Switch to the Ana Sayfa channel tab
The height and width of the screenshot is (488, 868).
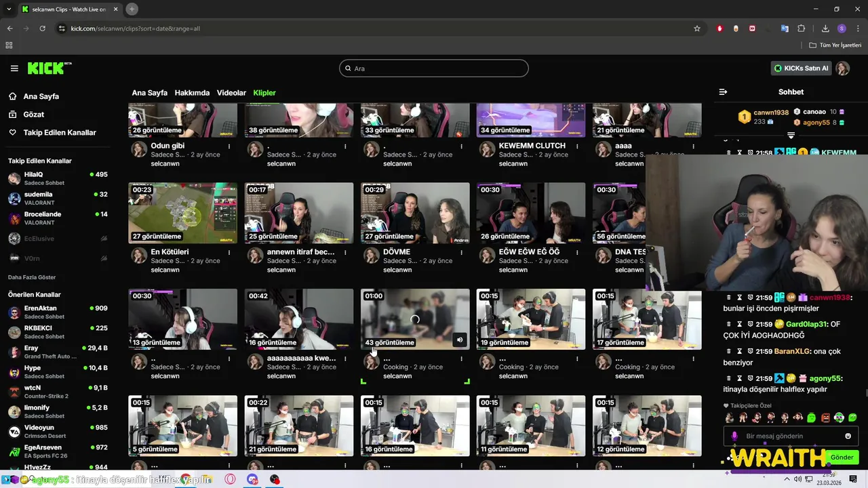click(149, 93)
